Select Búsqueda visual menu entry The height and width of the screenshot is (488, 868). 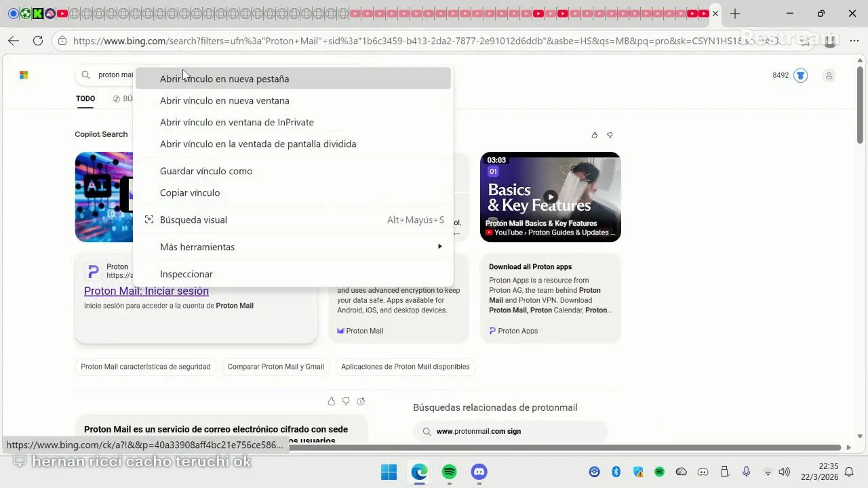(293, 220)
